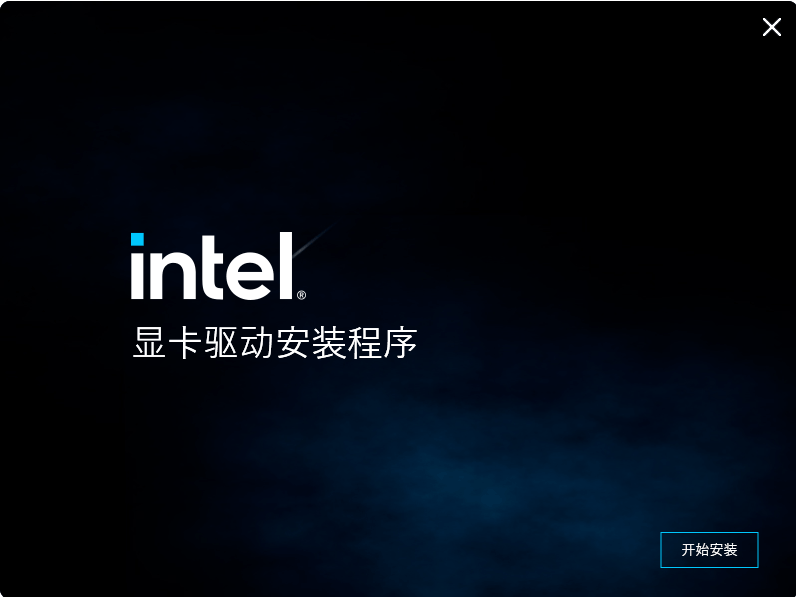Image resolution: width=796 pixels, height=597 pixels.
Task: Close the Intel installer window
Action: (772, 27)
